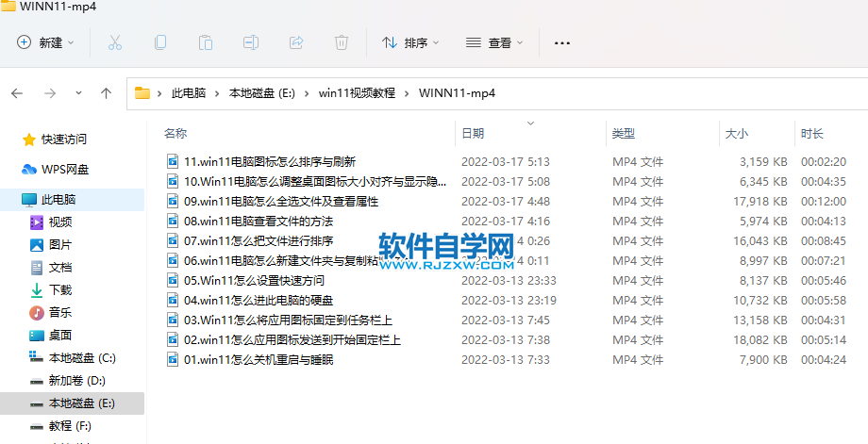Click the MP4 icon of file 08
Screen dimensions: 868x444
coord(174,222)
